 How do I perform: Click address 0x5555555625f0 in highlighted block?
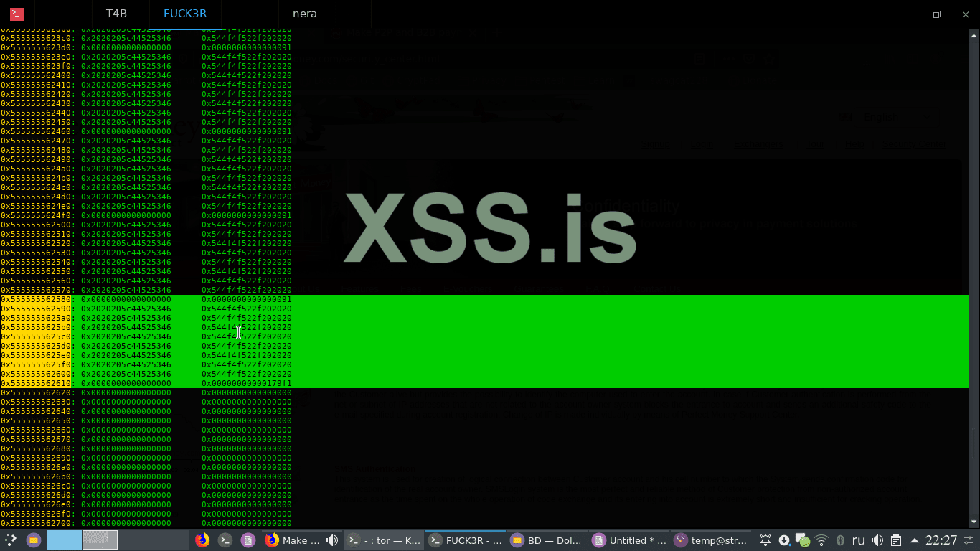tap(37, 364)
